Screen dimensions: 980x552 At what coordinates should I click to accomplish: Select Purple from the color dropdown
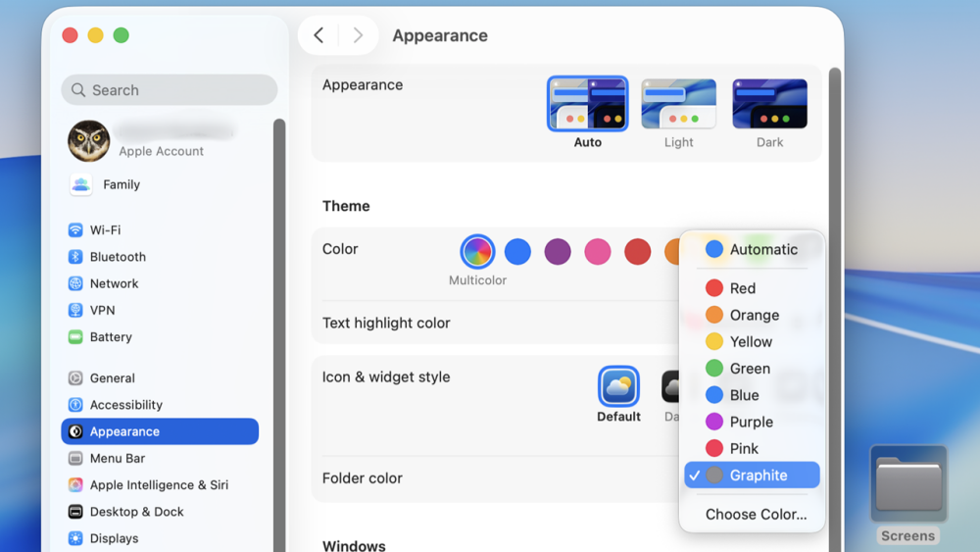point(751,422)
